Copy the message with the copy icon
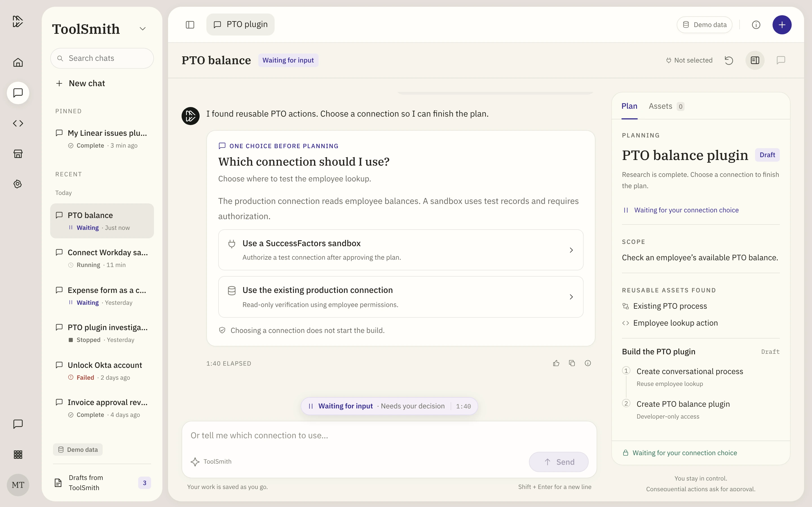Image resolution: width=812 pixels, height=507 pixels. click(572, 363)
